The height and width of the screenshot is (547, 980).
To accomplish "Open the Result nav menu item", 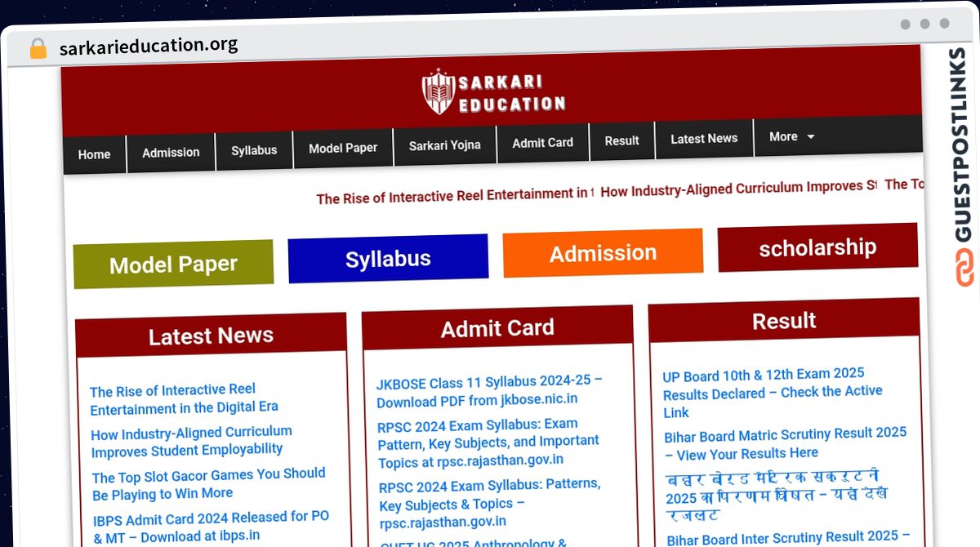I will (622, 140).
